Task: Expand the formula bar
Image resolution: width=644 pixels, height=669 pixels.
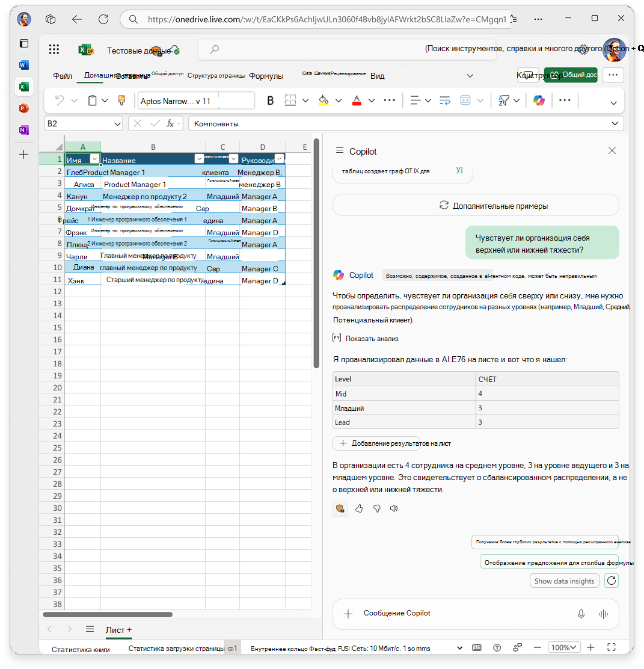Action: pyautogui.click(x=615, y=124)
